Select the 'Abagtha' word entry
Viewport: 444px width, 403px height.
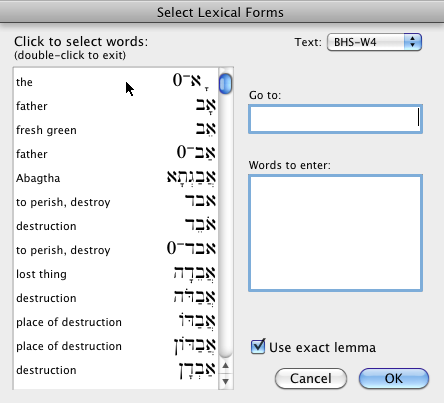coord(116,178)
